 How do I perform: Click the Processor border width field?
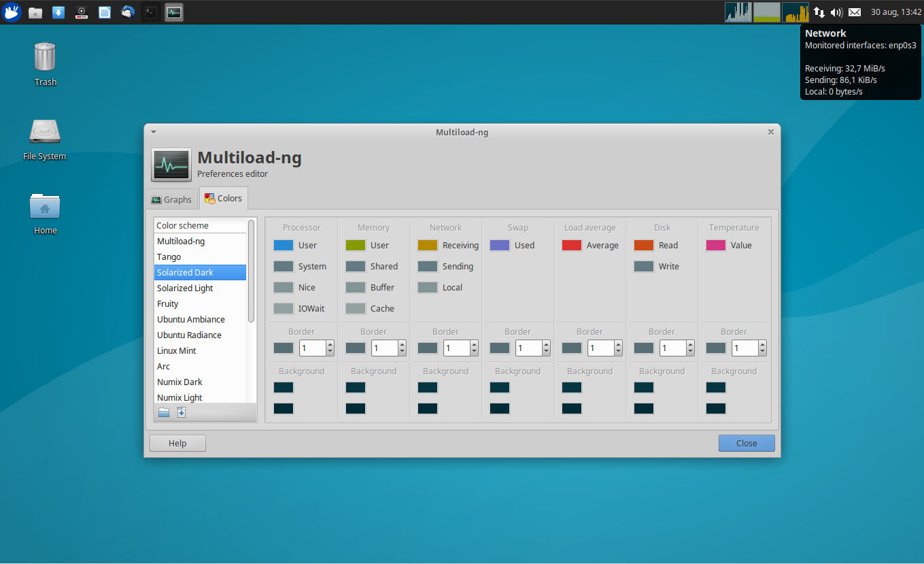(x=313, y=348)
